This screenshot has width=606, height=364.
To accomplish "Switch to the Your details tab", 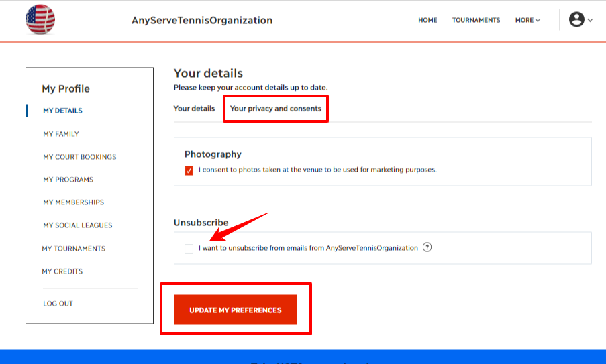I will click(194, 109).
